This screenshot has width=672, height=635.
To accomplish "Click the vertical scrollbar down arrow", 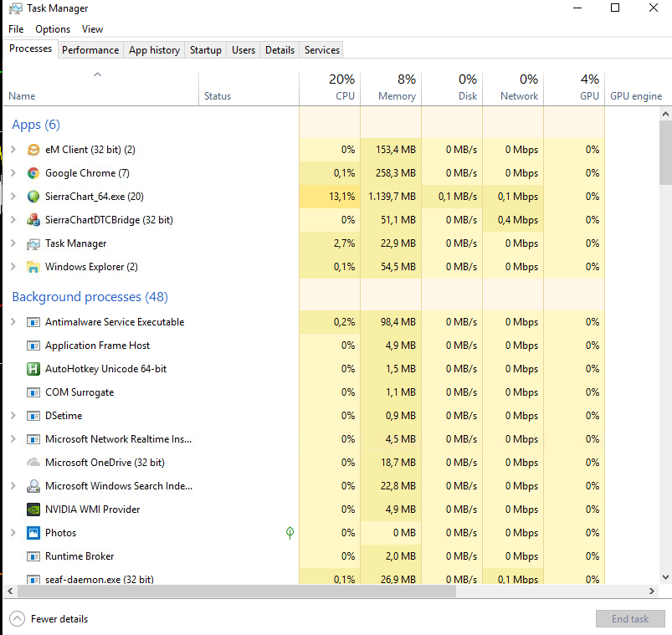I will click(665, 577).
